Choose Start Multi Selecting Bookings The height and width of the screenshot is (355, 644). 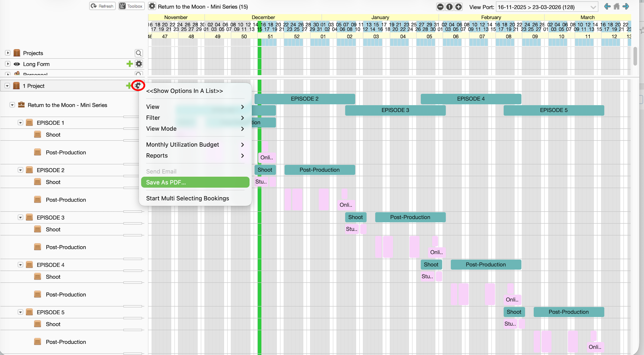[187, 198]
